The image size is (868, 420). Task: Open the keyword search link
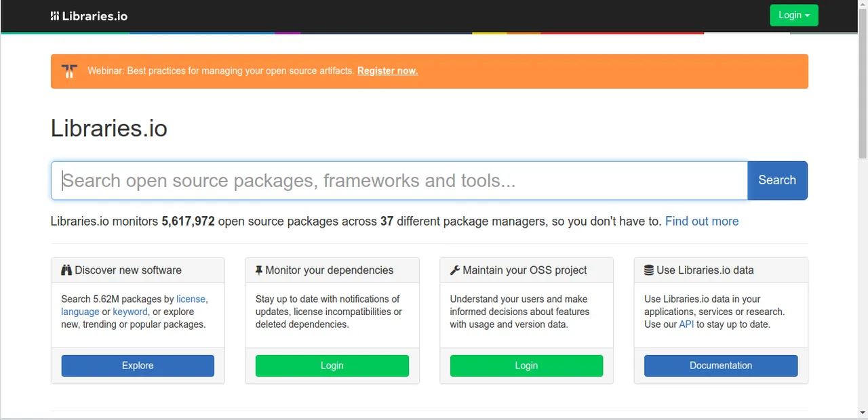[130, 312]
